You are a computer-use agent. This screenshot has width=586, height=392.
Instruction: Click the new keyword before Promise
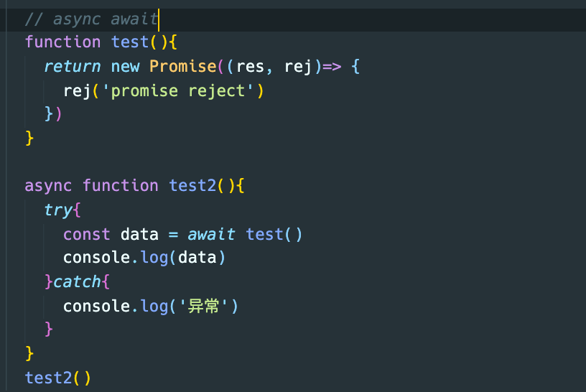pyautogui.click(x=125, y=66)
